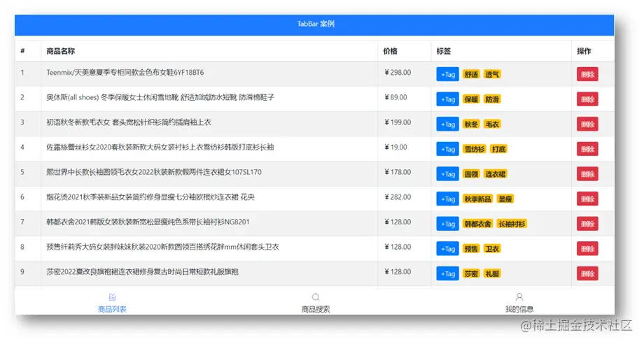Click the 舒适 tag badge
Screen dimensions: 644x344
click(471, 74)
